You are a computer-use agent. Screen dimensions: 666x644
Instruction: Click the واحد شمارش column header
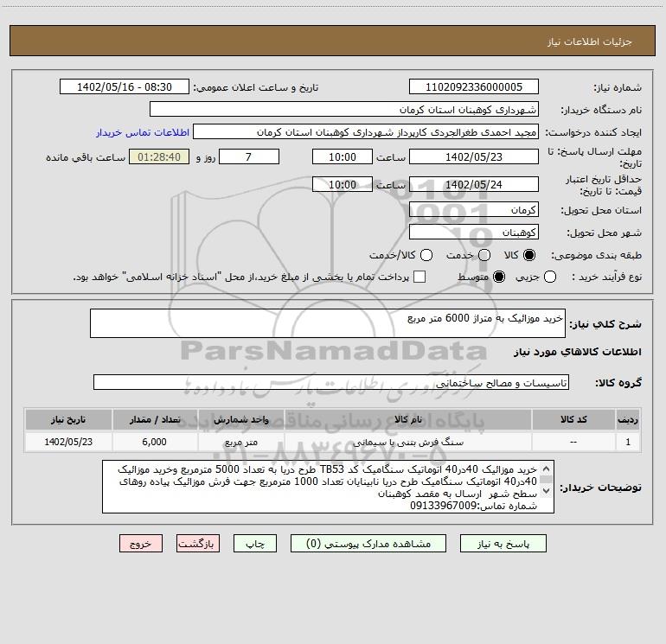pyautogui.click(x=241, y=419)
